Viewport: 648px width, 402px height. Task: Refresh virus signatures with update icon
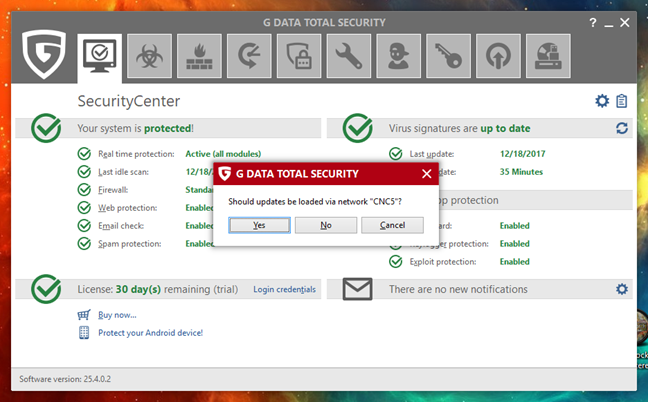pyautogui.click(x=622, y=129)
